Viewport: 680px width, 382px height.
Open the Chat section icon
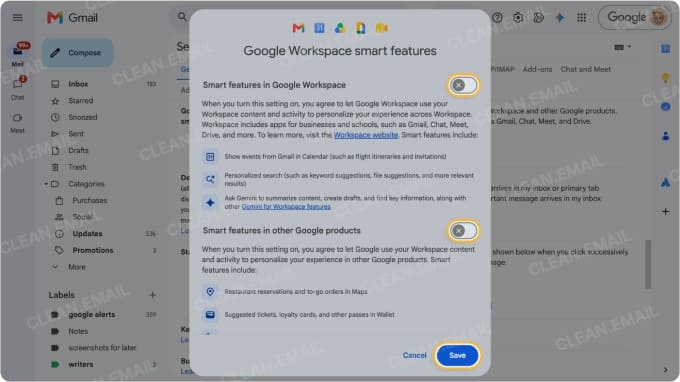coord(17,84)
